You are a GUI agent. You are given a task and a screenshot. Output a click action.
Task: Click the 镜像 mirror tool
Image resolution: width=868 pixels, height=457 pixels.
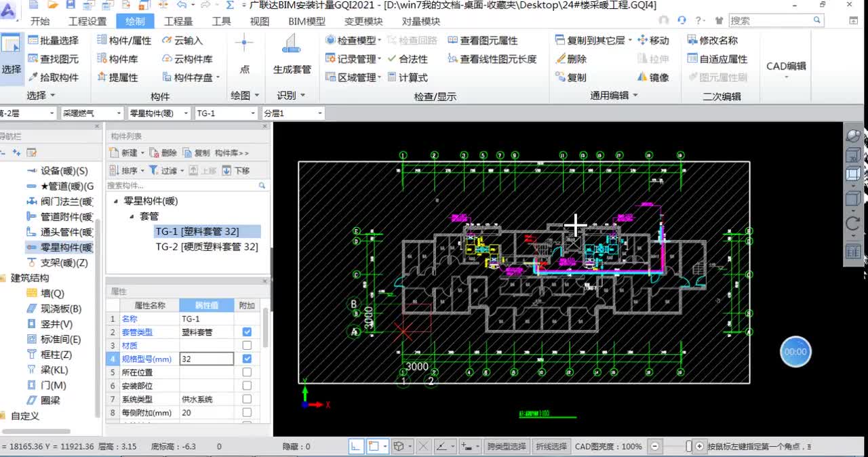coord(653,77)
